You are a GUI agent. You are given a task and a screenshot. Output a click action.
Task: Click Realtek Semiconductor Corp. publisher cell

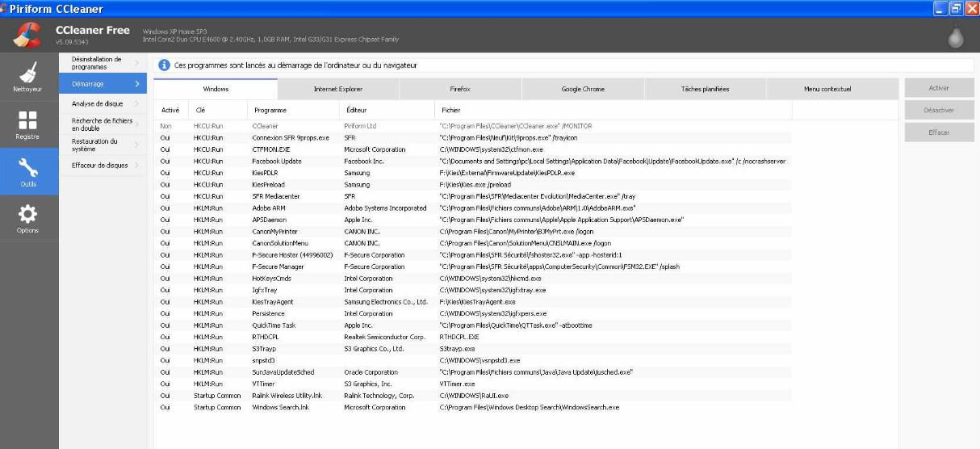384,337
